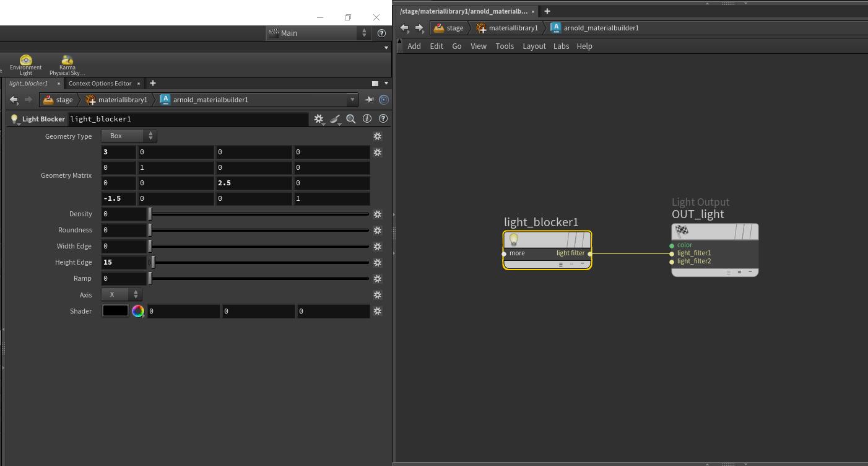The width and height of the screenshot is (868, 466).
Task: Click the Density parameter gear icon
Action: pyautogui.click(x=377, y=214)
